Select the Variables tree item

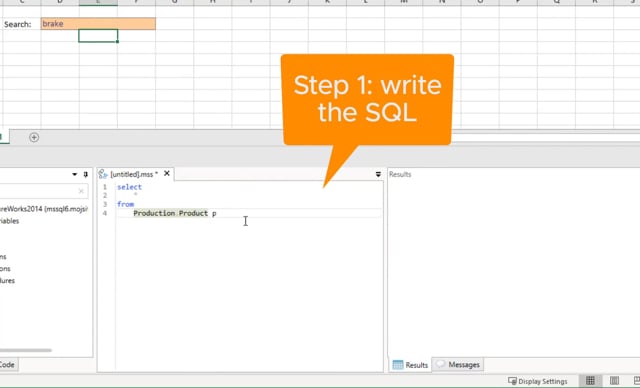(x=9, y=221)
